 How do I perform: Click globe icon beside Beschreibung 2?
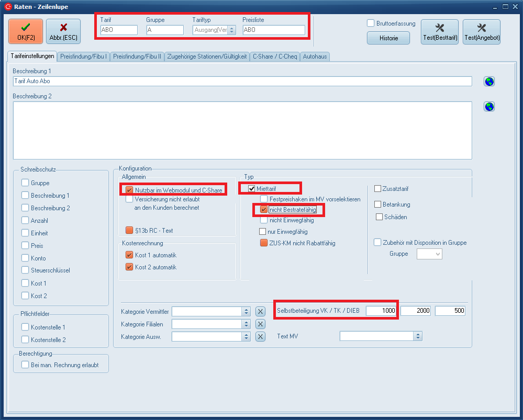click(x=489, y=107)
